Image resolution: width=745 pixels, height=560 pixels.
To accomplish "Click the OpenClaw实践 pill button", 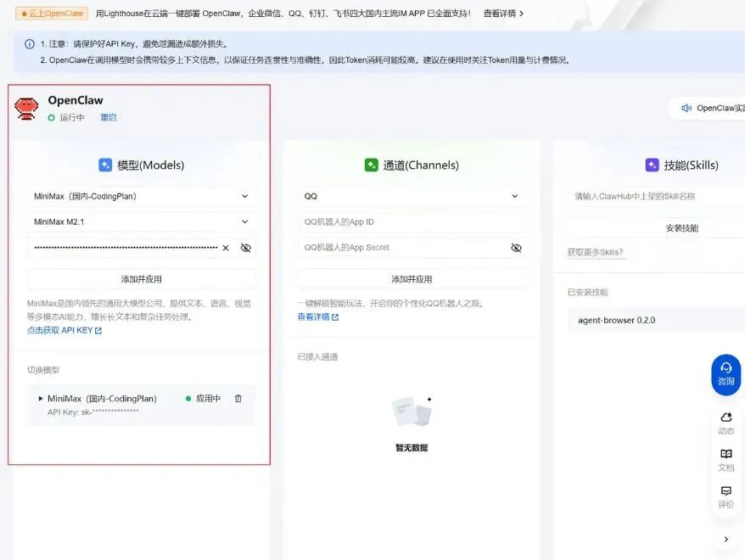I will [x=708, y=108].
